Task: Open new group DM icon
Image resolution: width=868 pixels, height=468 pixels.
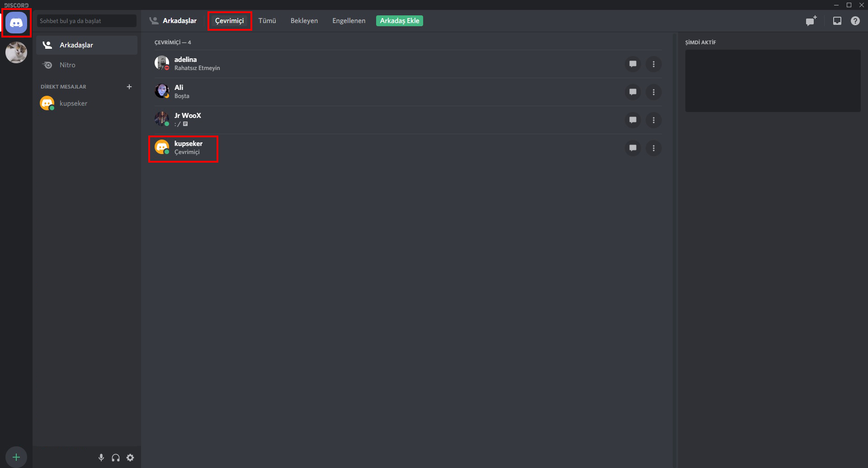Action: coord(811,21)
